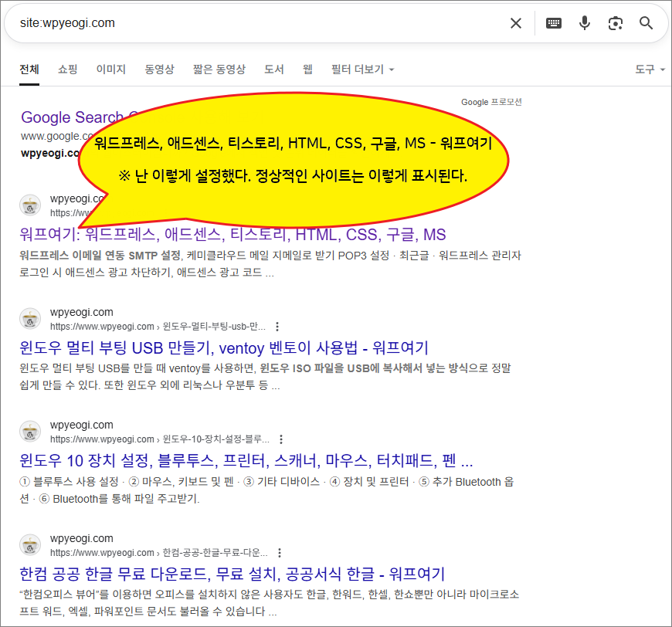This screenshot has width=672, height=627.
Task: Open three-dot menu for 한컴 공공 result
Action: (x=280, y=553)
